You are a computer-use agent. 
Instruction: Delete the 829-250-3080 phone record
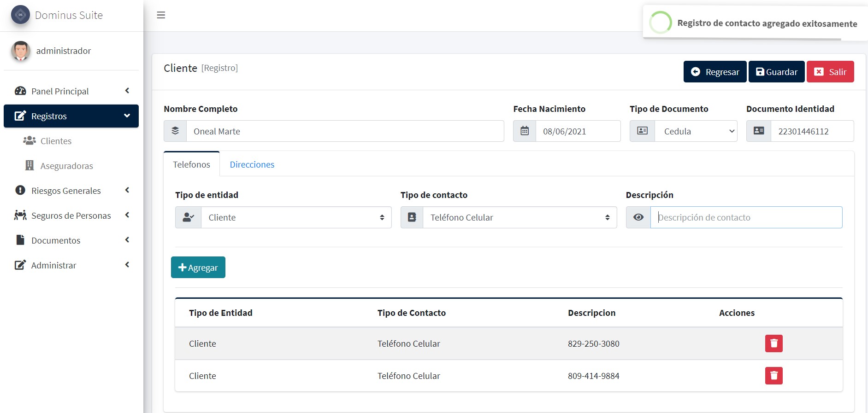click(x=774, y=343)
